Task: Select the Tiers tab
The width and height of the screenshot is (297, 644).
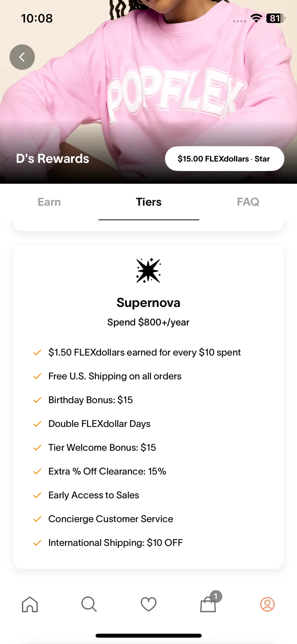Action: pos(149,202)
